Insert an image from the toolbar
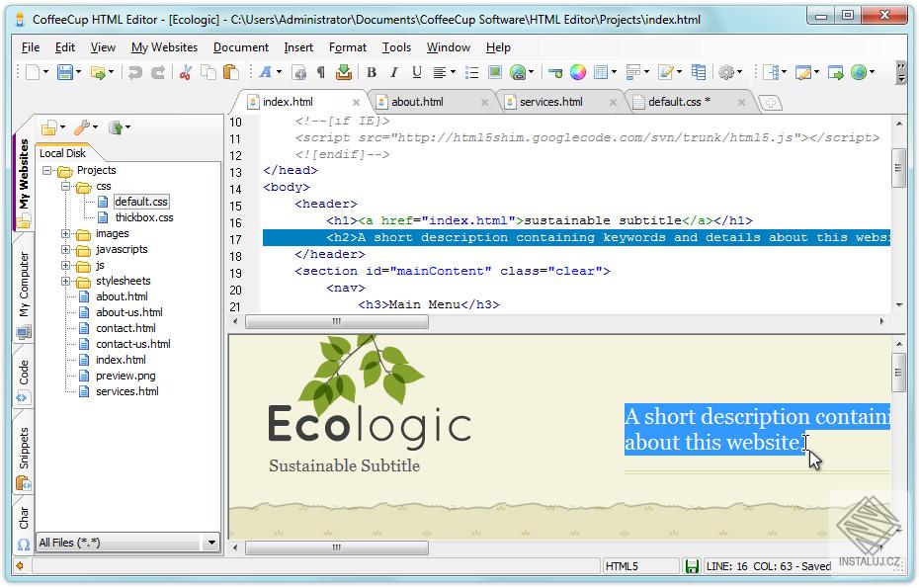Image resolution: width=919 pixels, height=588 pixels. point(494,72)
